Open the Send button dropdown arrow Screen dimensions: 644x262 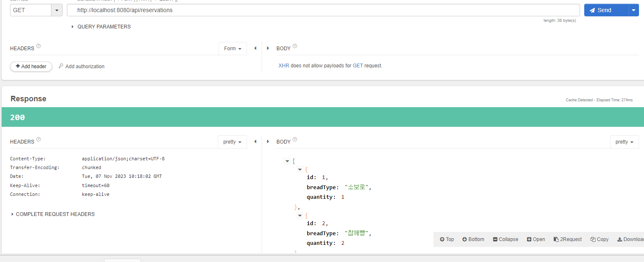click(x=634, y=10)
